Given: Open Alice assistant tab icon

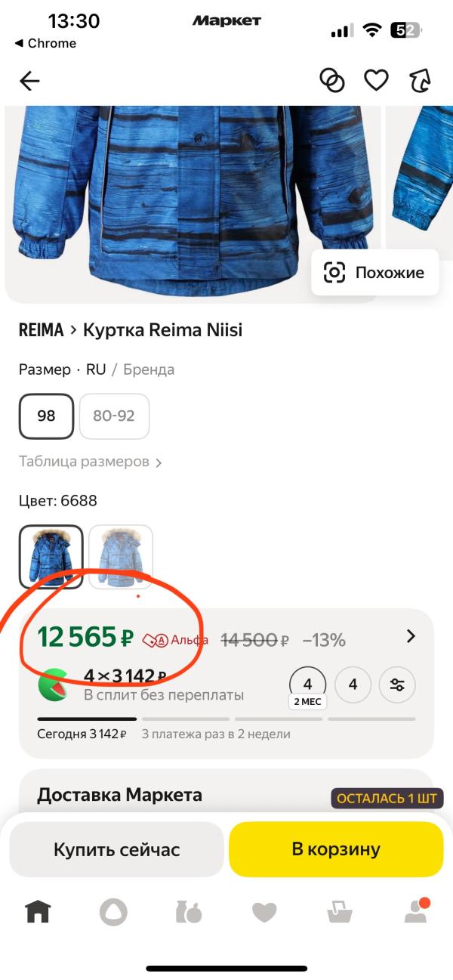Looking at the screenshot, I should [113, 912].
